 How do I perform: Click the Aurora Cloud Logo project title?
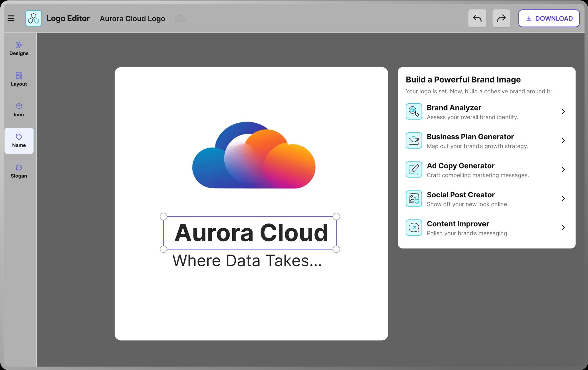click(x=132, y=19)
